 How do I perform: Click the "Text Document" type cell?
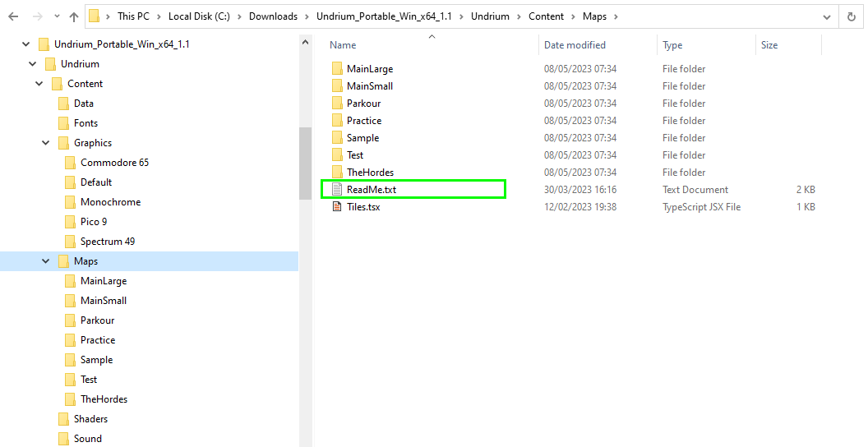pyautogui.click(x=695, y=189)
